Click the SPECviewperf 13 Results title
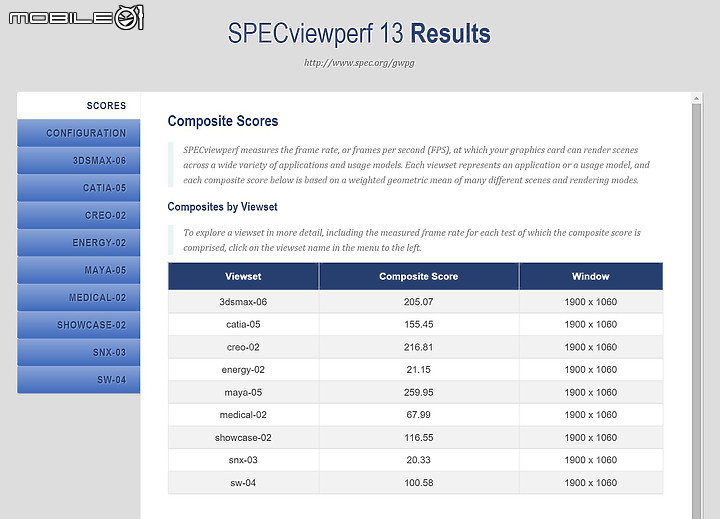720x519 pixels. (359, 34)
